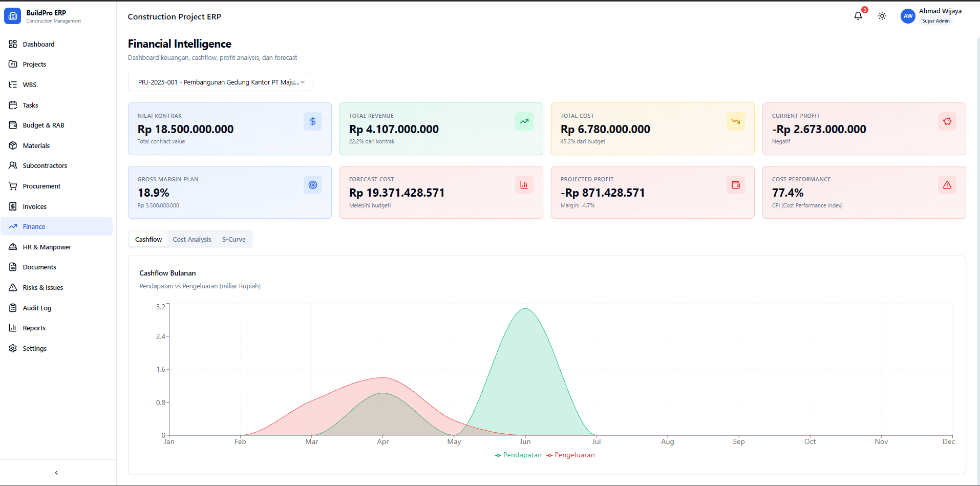Image resolution: width=980 pixels, height=486 pixels.
Task: Toggle the light/dark theme sun icon
Action: (x=882, y=16)
